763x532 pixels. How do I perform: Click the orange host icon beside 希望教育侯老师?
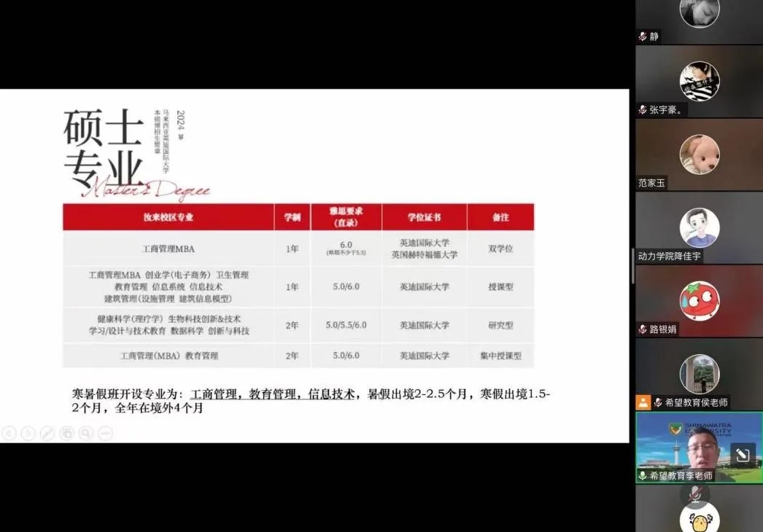coord(643,402)
